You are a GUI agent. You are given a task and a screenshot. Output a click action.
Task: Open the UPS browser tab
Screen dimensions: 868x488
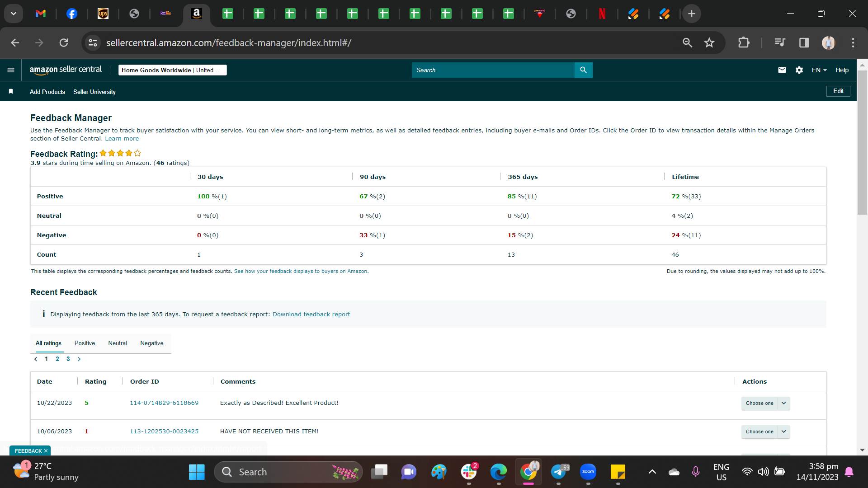103,14
